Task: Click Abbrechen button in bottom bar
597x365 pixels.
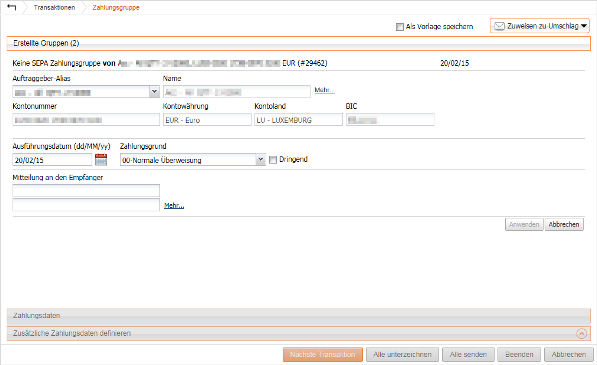Action: [568, 354]
